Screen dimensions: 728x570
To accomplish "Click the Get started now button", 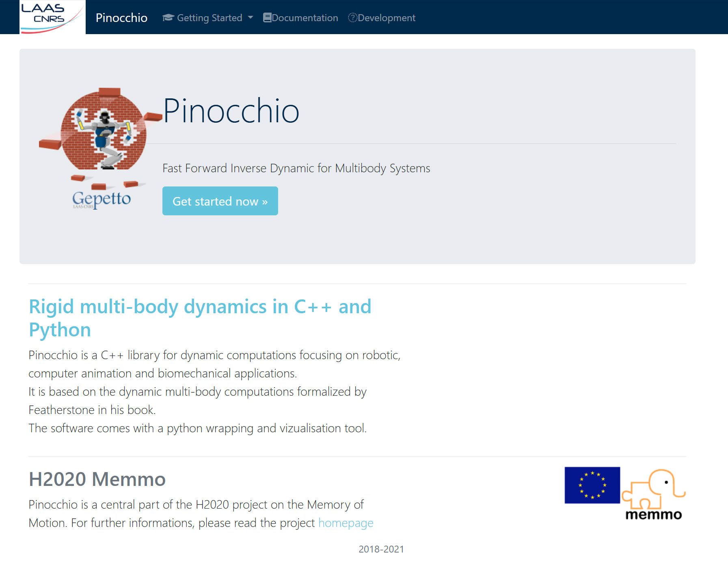I will [x=220, y=201].
